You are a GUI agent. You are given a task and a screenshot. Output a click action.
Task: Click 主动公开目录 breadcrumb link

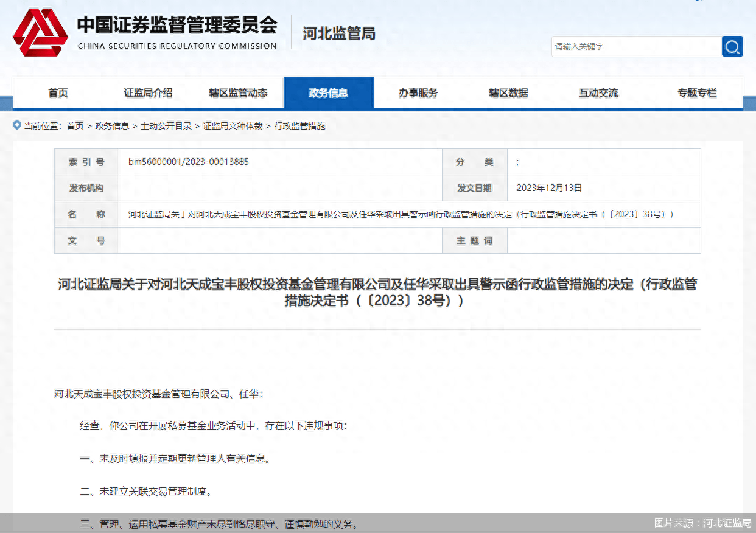pos(166,126)
